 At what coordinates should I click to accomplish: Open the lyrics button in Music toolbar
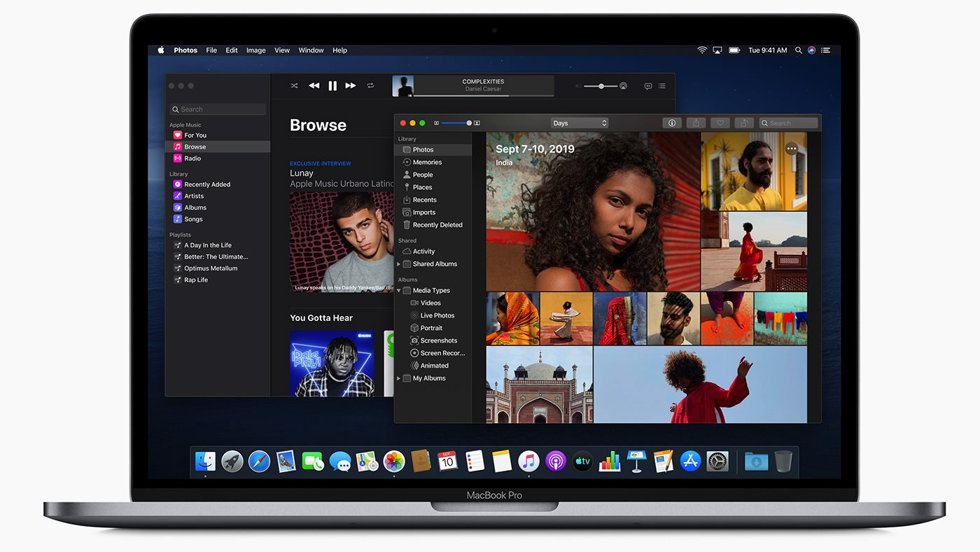648,86
